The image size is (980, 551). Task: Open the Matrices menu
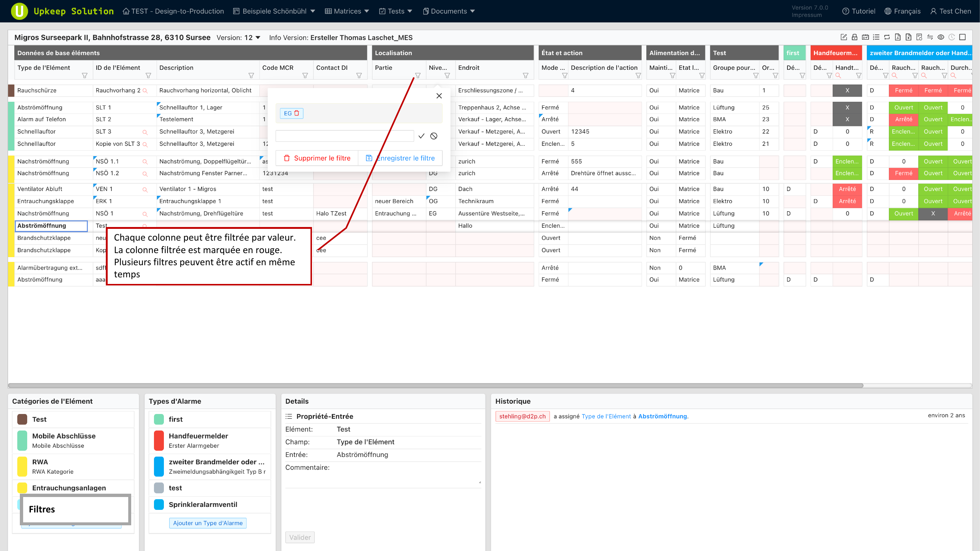(x=347, y=11)
